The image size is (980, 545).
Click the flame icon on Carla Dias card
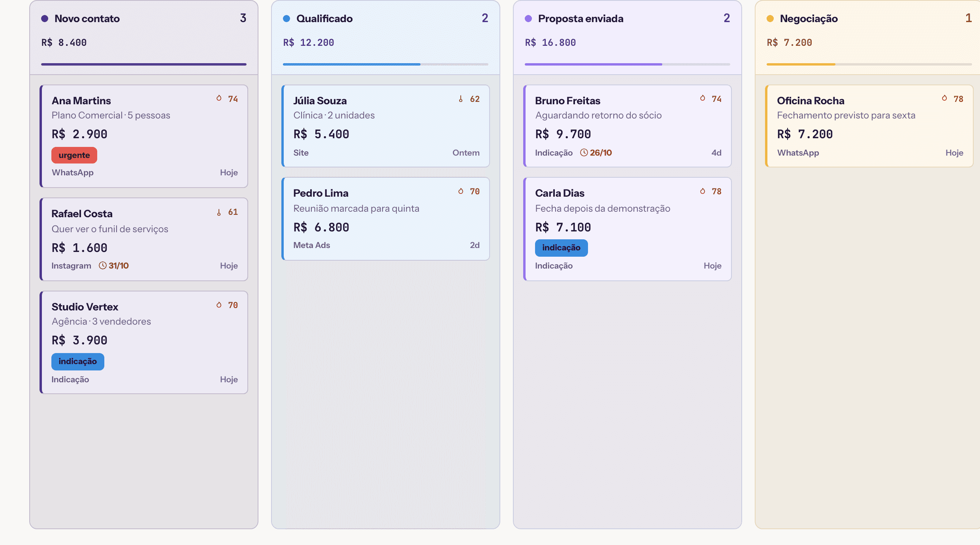703,191
